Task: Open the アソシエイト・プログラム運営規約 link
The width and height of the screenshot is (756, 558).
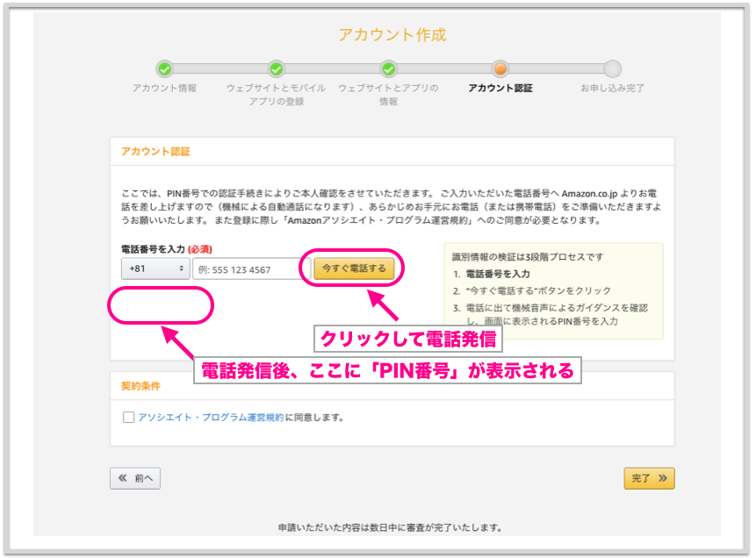Action: coord(211,418)
